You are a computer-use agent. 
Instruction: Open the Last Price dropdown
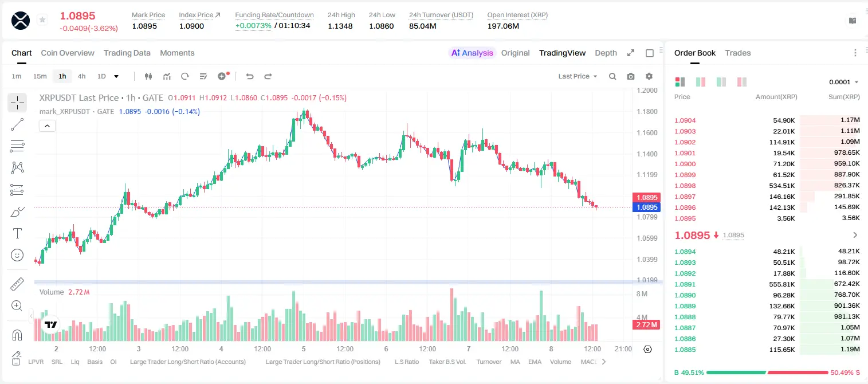[x=578, y=76]
